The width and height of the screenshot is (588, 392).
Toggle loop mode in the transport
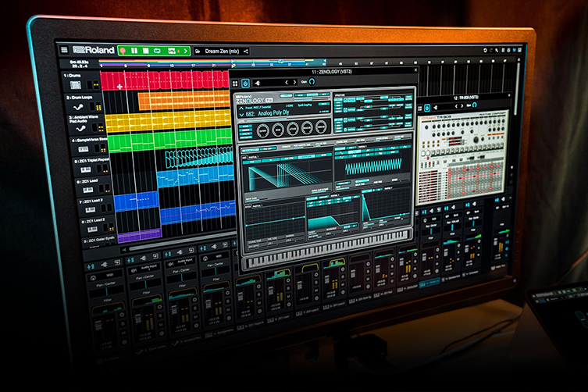coord(158,51)
